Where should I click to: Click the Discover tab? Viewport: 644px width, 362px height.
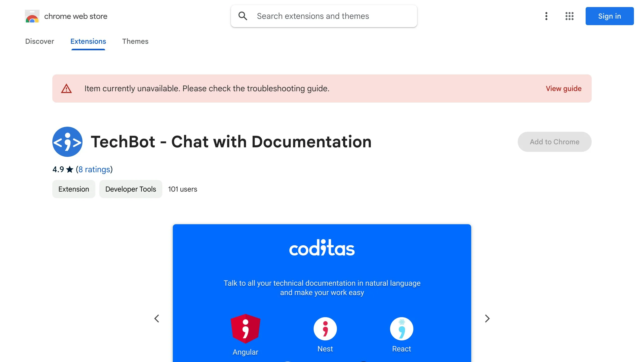click(39, 41)
